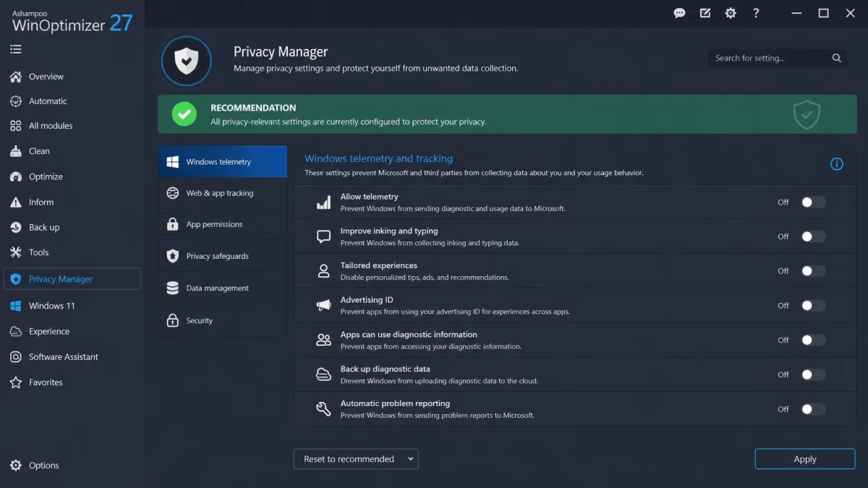Click the All modules grid icon
The width and height of the screenshot is (868, 488).
pyautogui.click(x=16, y=126)
